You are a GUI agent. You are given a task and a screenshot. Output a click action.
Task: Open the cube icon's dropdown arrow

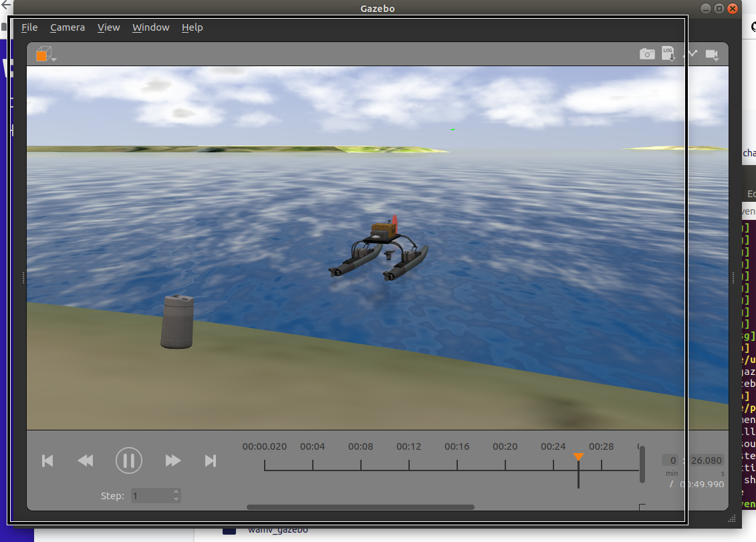point(53,58)
